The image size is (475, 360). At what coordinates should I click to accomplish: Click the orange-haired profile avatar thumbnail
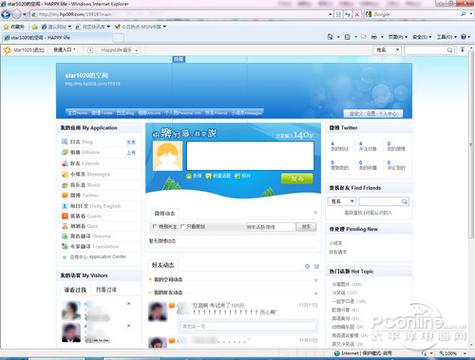[168, 156]
